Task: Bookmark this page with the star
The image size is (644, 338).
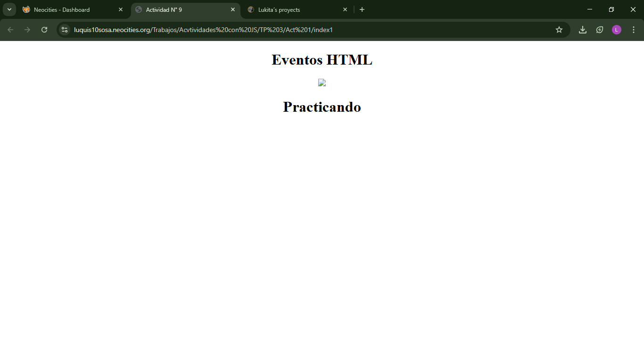Action: point(559,29)
